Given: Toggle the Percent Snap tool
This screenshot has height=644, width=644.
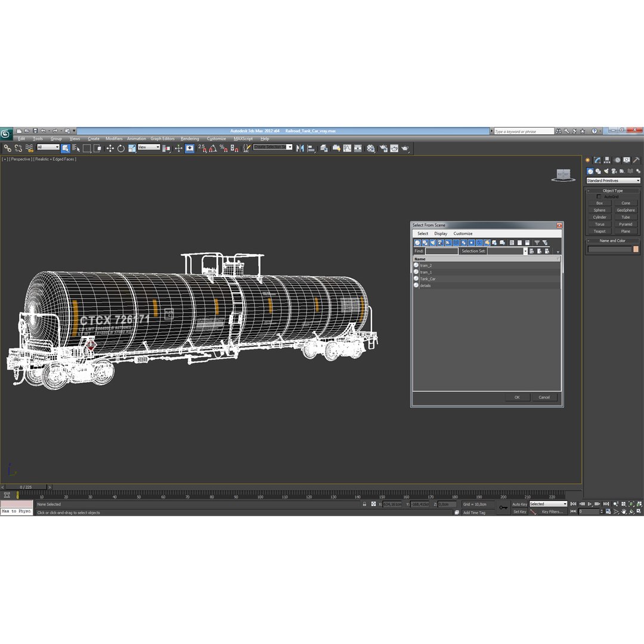Looking at the screenshot, I should tap(224, 148).
